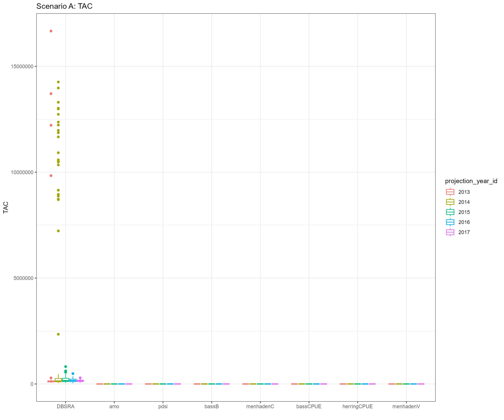Click the x-axis label menhadenV
The image size is (504, 420).
[406, 406]
